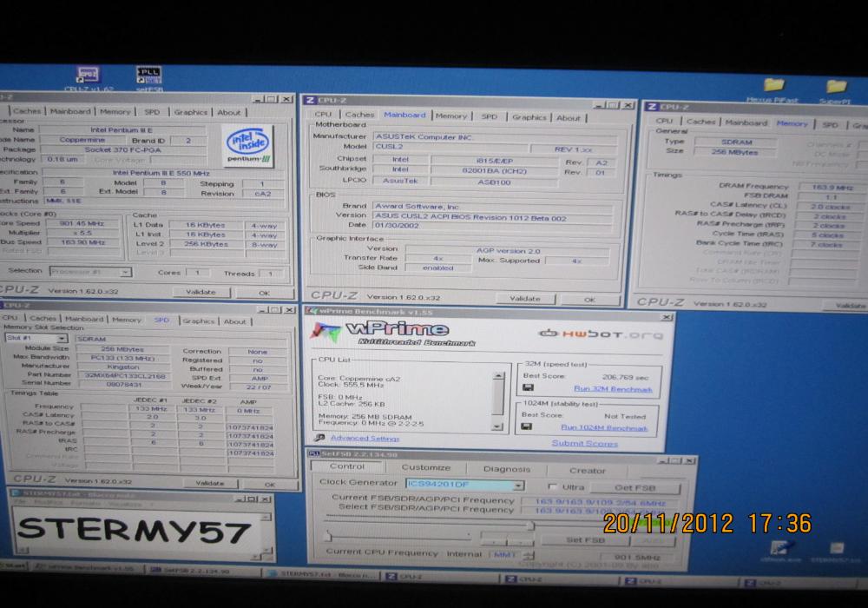Click the Submit Scores link

click(584, 443)
